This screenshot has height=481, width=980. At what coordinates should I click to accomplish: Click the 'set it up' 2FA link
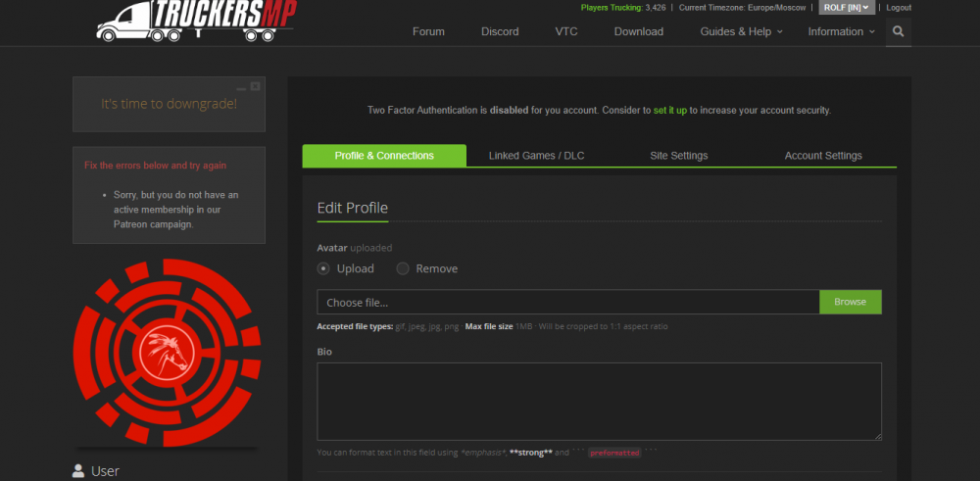(x=670, y=111)
